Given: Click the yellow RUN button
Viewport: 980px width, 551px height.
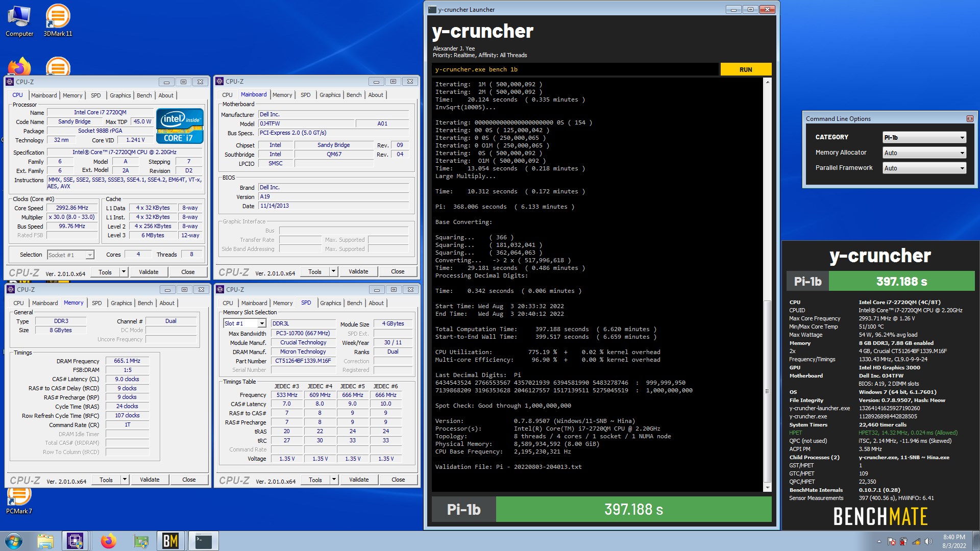Looking at the screenshot, I should click(745, 69).
